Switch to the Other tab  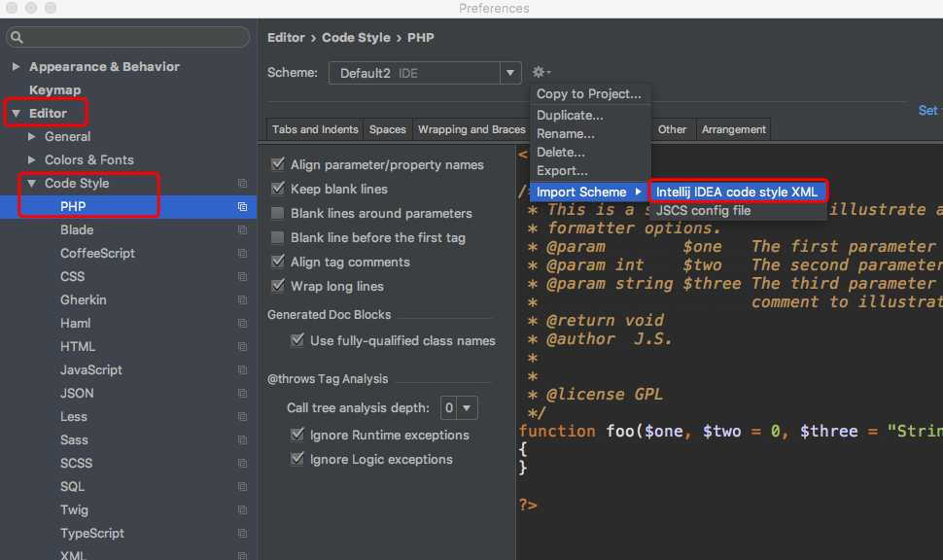pyautogui.click(x=672, y=129)
